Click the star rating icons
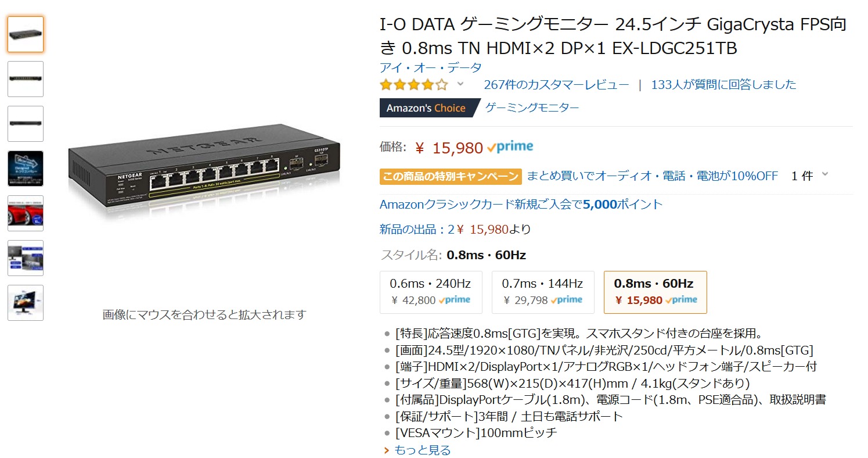The height and width of the screenshot is (458, 868). point(413,85)
